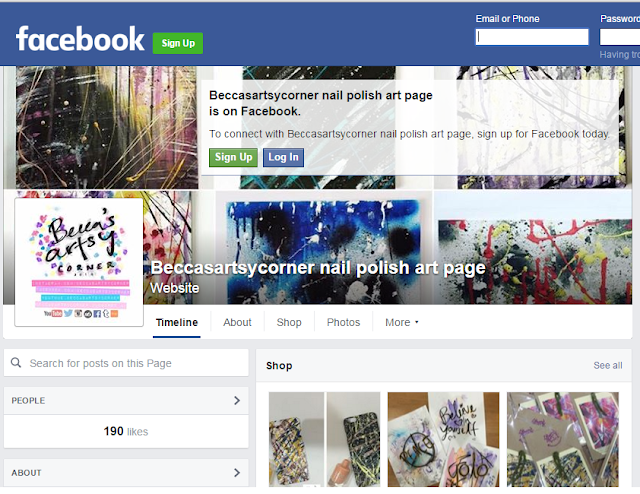Switch to the Timeline tab
640x494 pixels.
[177, 323]
